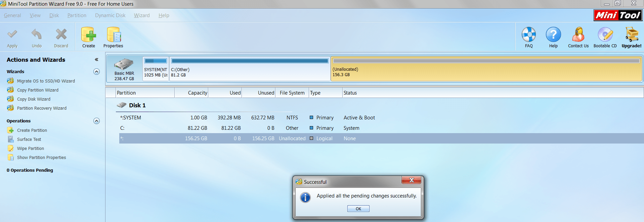The image size is (644, 222).
Task: Click OK in the Successful dialog
Action: [x=358, y=209]
